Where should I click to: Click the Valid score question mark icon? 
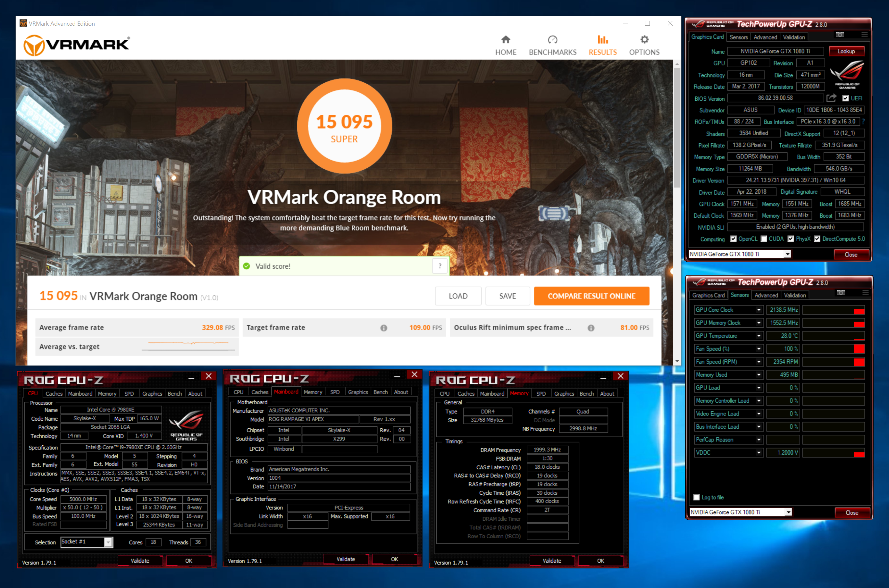pos(440,266)
